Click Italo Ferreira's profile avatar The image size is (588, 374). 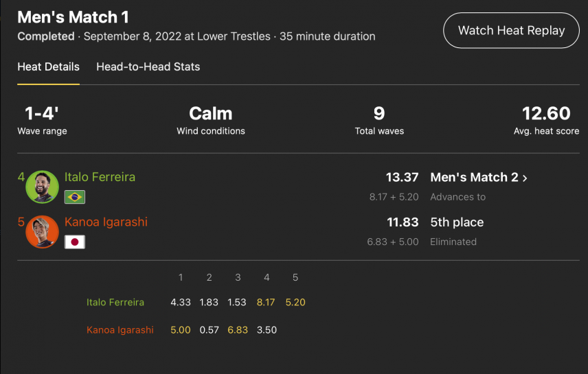click(x=42, y=187)
